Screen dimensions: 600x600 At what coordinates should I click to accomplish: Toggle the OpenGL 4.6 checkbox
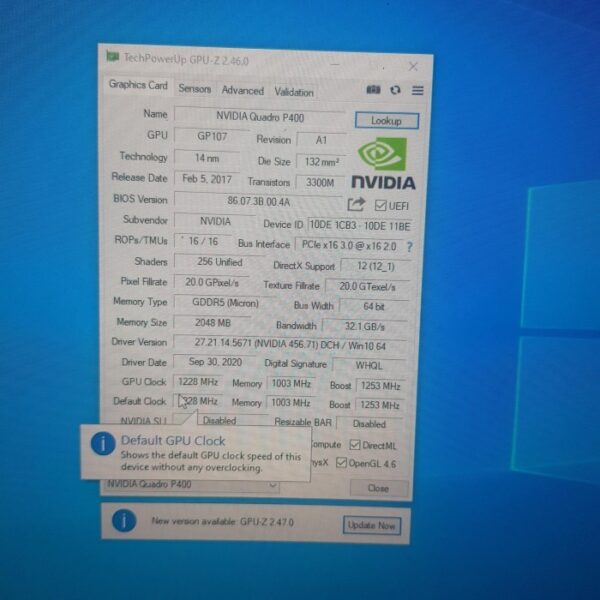[x=341, y=463]
